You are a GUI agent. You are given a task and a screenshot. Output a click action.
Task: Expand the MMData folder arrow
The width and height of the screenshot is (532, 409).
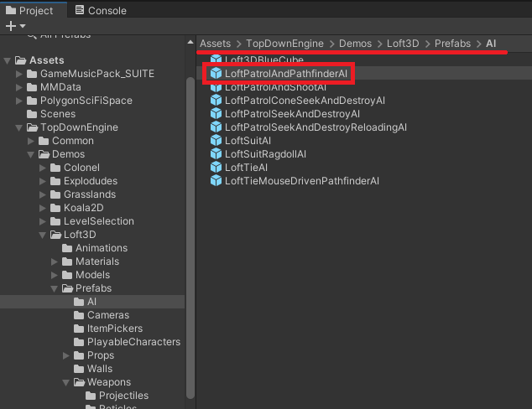click(19, 87)
